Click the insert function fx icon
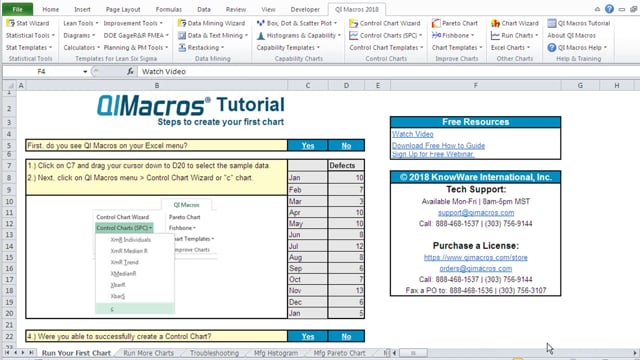The height and width of the screenshot is (360, 640). [x=130, y=71]
